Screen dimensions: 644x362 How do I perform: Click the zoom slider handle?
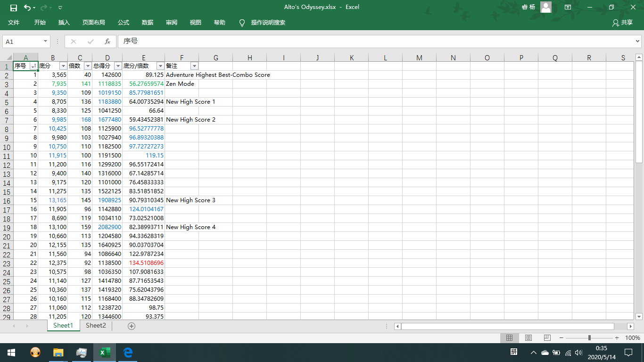[589, 338]
